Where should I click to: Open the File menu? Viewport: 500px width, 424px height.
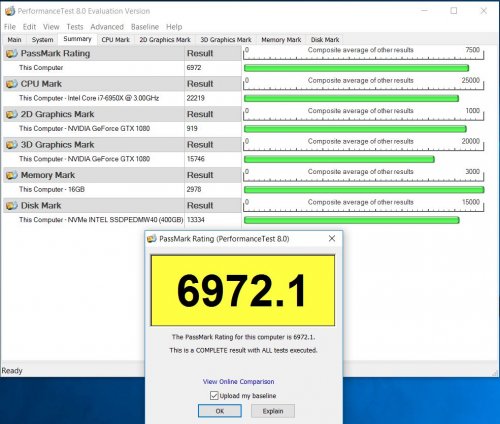coord(10,27)
